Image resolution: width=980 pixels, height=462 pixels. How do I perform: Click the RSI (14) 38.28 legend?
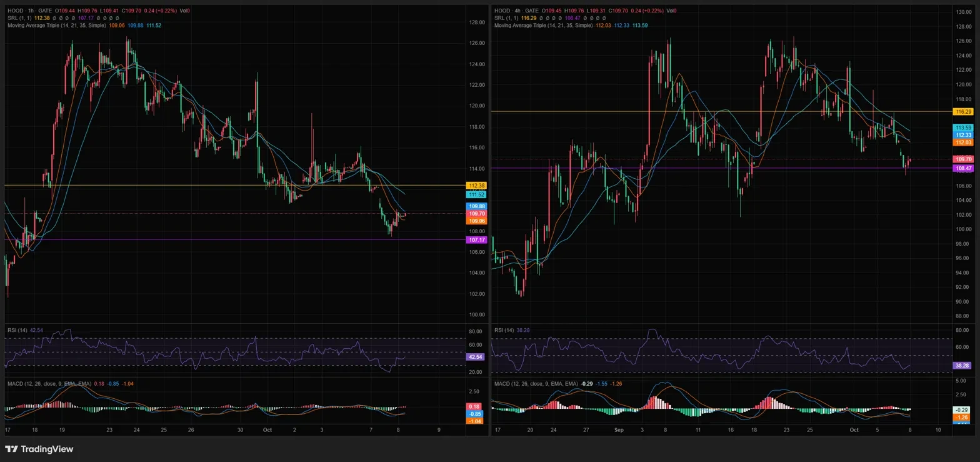pos(511,330)
